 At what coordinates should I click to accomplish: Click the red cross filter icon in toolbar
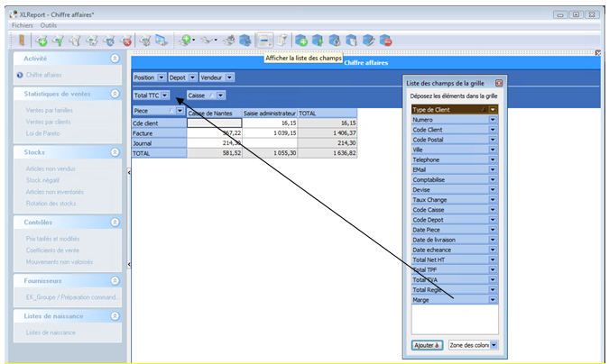[126, 41]
